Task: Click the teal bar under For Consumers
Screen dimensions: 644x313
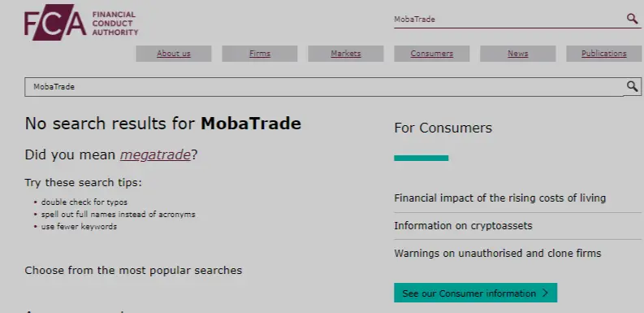Action: [x=421, y=158]
